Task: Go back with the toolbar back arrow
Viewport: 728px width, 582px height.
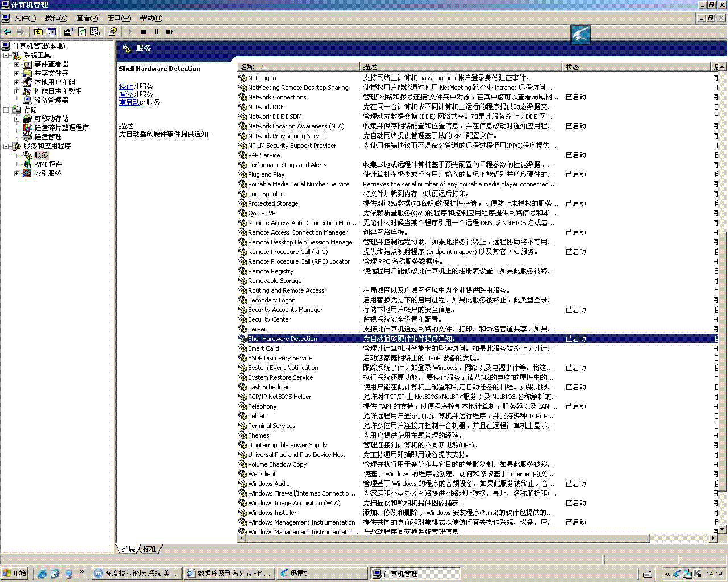Action: [7, 32]
